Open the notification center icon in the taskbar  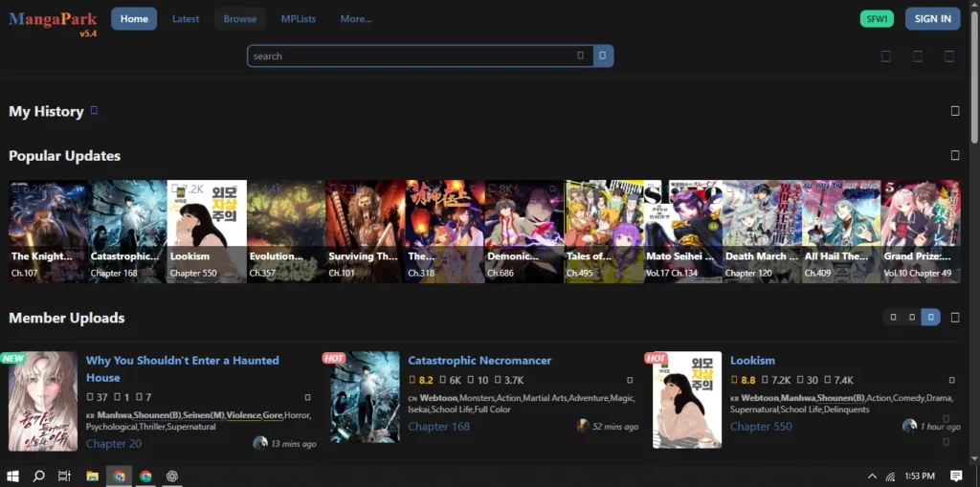point(955,476)
